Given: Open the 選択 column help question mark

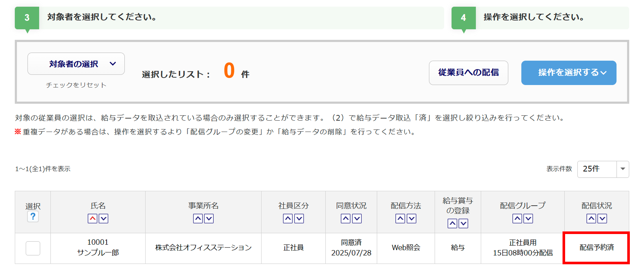Looking at the screenshot, I should [x=33, y=217].
